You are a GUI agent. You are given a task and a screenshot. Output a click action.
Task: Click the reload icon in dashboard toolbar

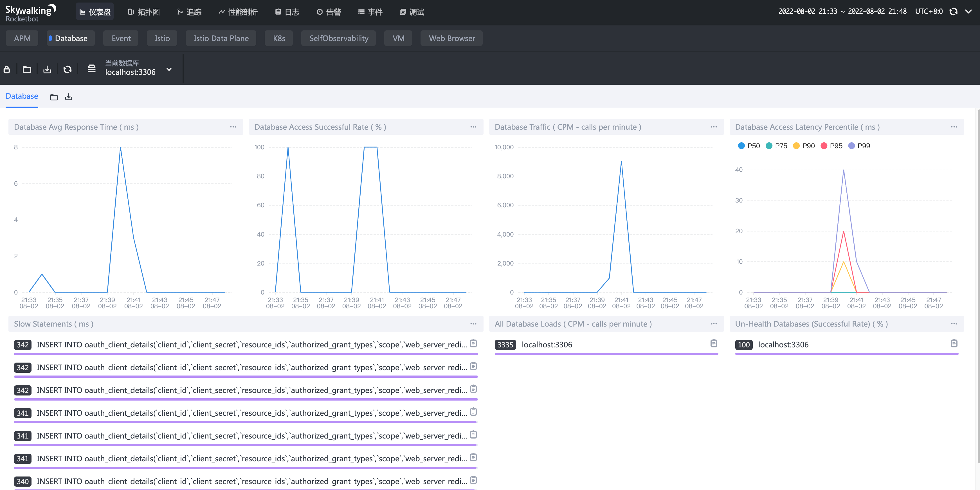pos(67,69)
